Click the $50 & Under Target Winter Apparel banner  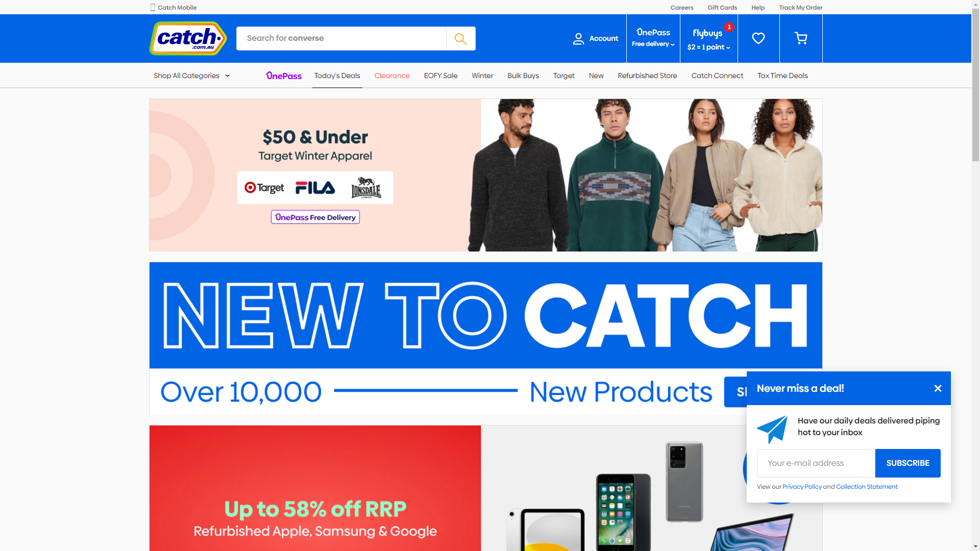[x=485, y=175]
